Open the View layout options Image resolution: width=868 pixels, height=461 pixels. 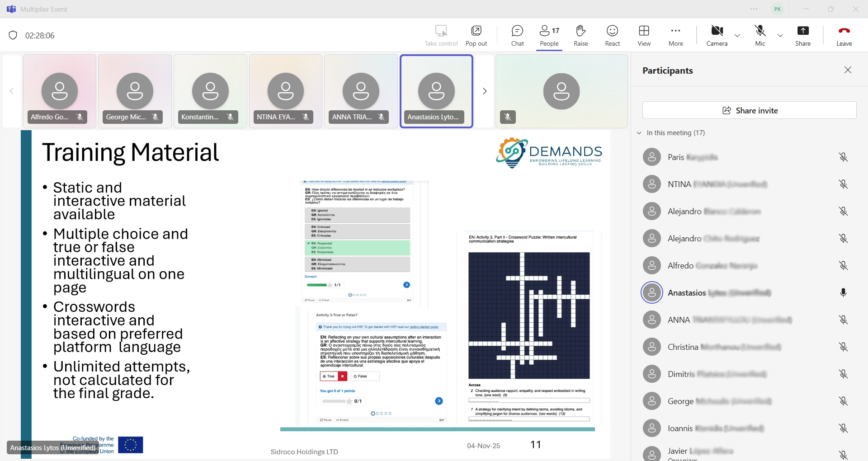pyautogui.click(x=644, y=35)
